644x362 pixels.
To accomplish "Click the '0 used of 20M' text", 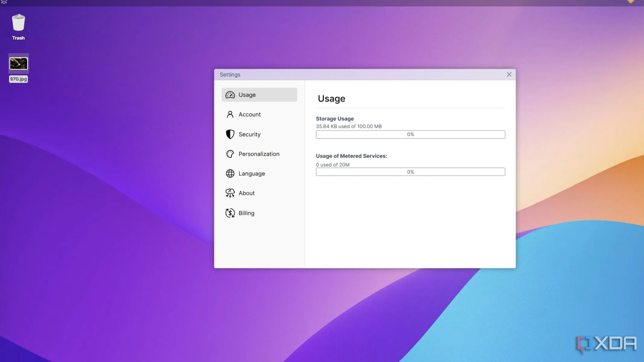I will [333, 165].
